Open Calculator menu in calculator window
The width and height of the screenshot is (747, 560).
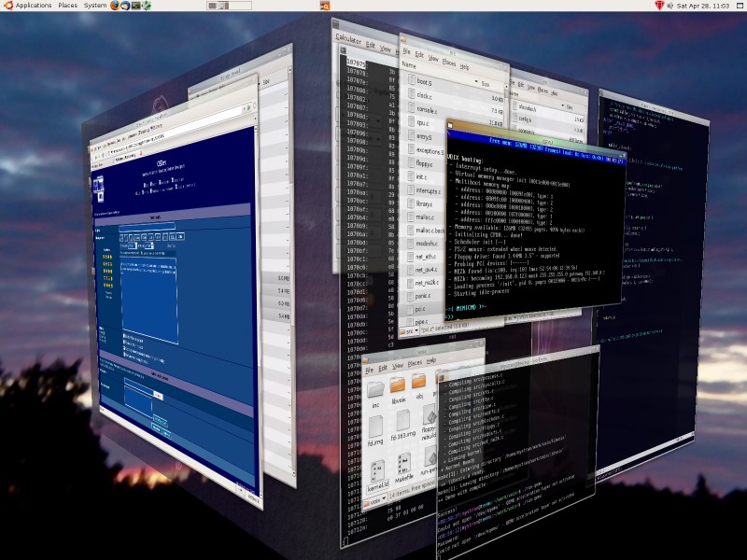(x=348, y=39)
